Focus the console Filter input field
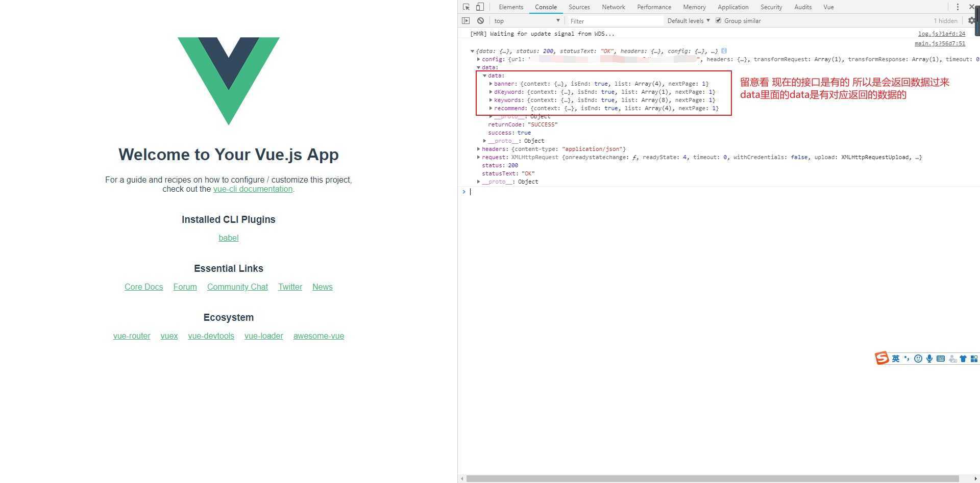The width and height of the screenshot is (980, 483). (615, 21)
